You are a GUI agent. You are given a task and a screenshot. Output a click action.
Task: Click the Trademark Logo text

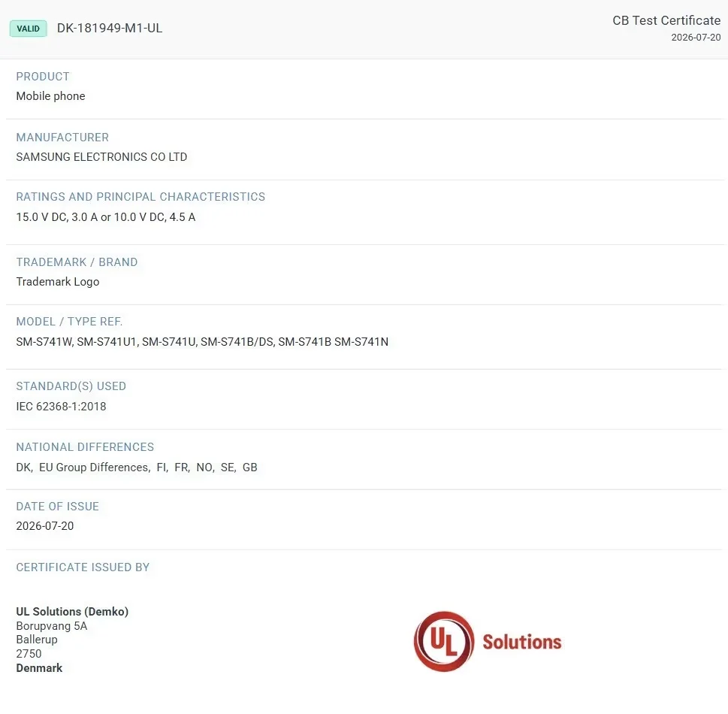coord(58,282)
